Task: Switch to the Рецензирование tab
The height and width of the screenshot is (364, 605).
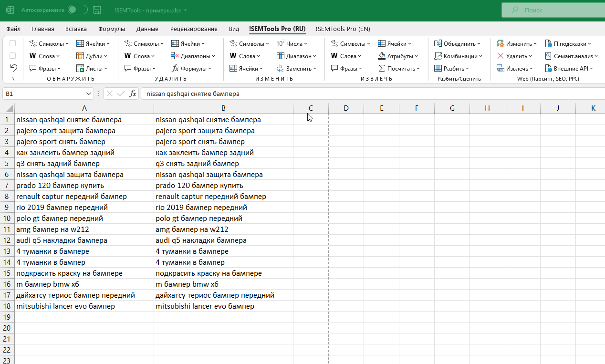Action: [194, 29]
